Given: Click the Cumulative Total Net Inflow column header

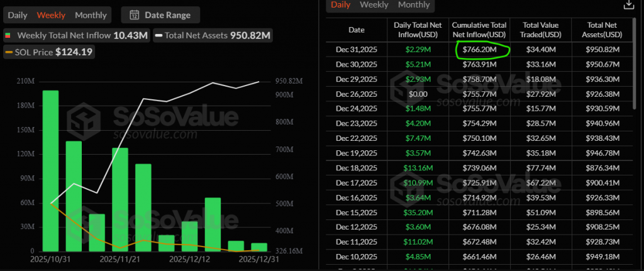Looking at the screenshot, I should (479, 30).
